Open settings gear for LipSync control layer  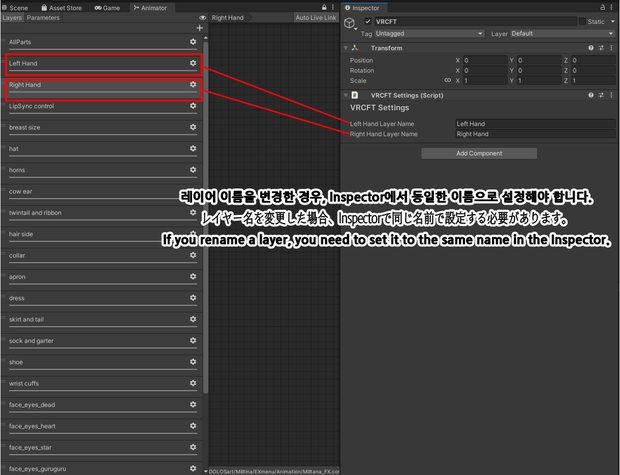tap(193, 106)
